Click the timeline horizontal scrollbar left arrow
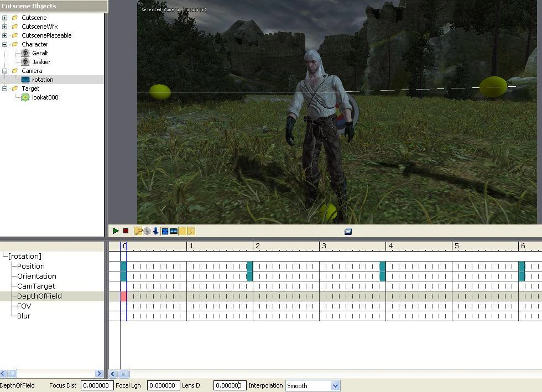Viewport: 542px width, 392px height. point(113,374)
